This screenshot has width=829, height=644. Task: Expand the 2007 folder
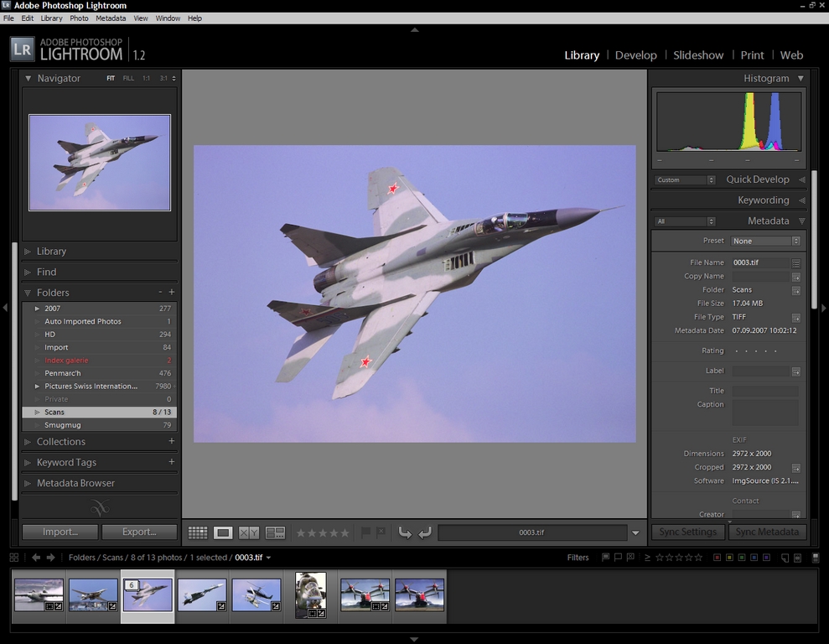point(37,309)
